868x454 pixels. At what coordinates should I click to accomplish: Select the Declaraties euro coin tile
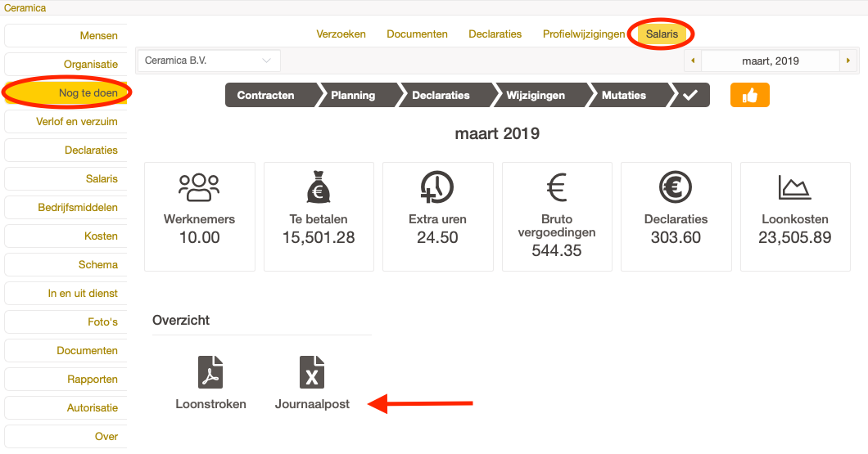[676, 187]
